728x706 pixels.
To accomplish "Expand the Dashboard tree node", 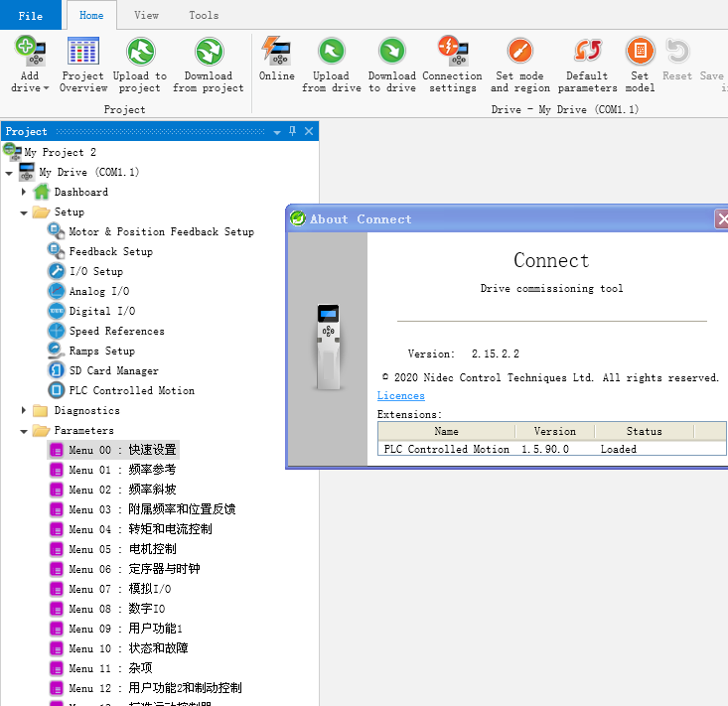I will click(24, 192).
